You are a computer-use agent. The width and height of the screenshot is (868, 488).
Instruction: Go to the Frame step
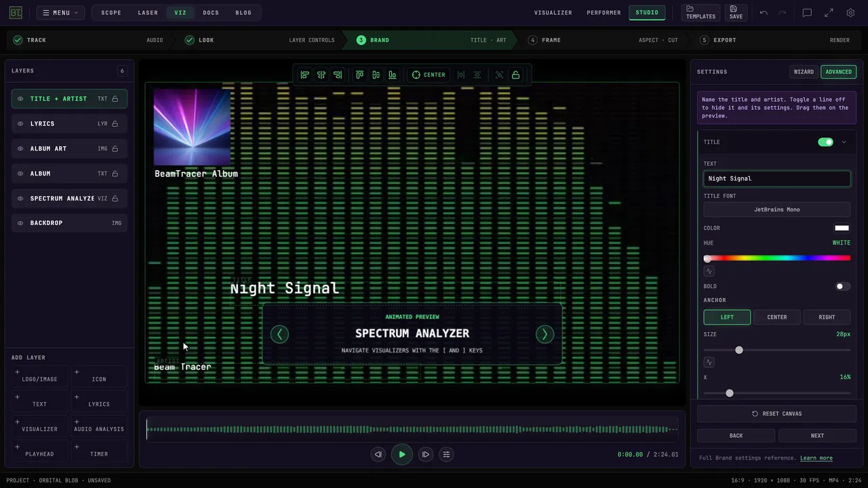[551, 40]
